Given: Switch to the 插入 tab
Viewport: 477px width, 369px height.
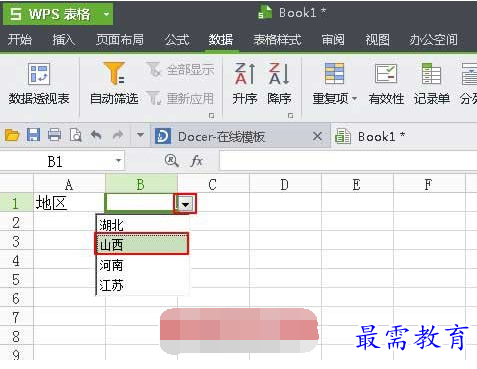Looking at the screenshot, I should (64, 40).
